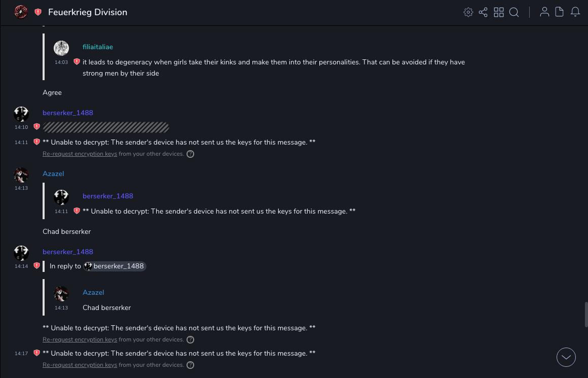Open the room files icon
The height and width of the screenshot is (378, 588).
[560, 12]
